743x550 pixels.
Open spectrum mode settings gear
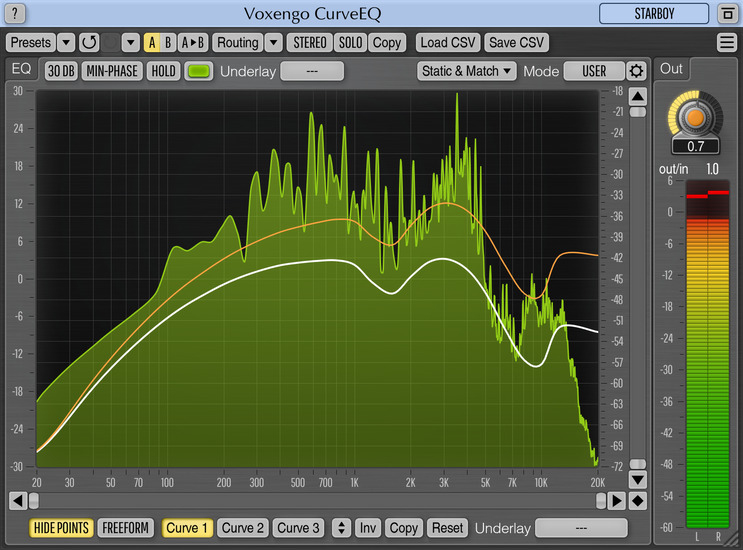point(636,71)
